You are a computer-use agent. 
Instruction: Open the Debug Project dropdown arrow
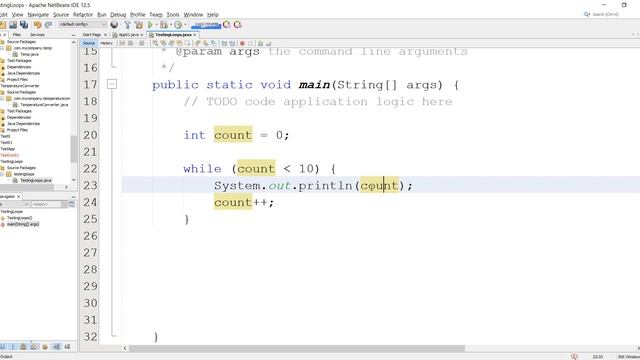pos(170,25)
